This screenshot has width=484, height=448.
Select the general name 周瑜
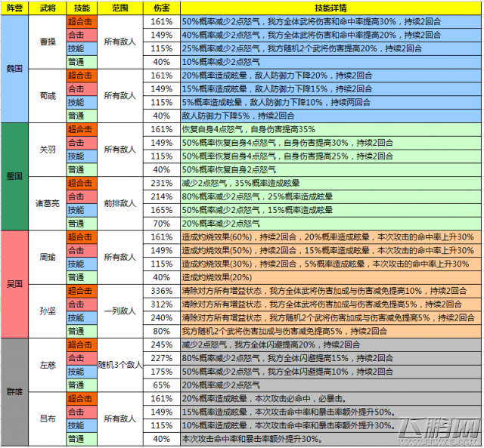pyautogui.click(x=48, y=257)
